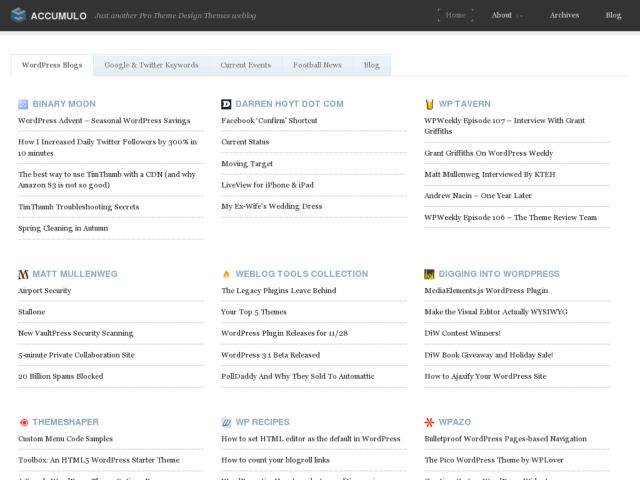
Task: Click the Weblog Tools Collection flame icon
Action: (226, 274)
